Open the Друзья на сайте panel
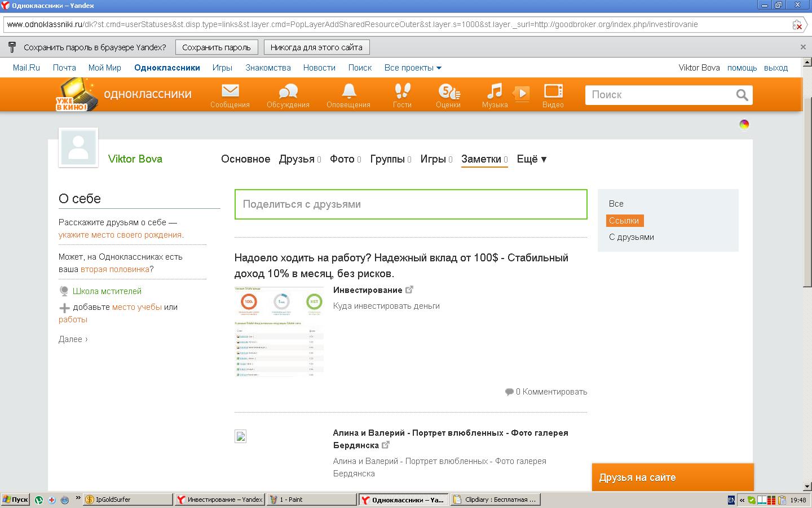The height and width of the screenshot is (508, 812). [x=673, y=478]
